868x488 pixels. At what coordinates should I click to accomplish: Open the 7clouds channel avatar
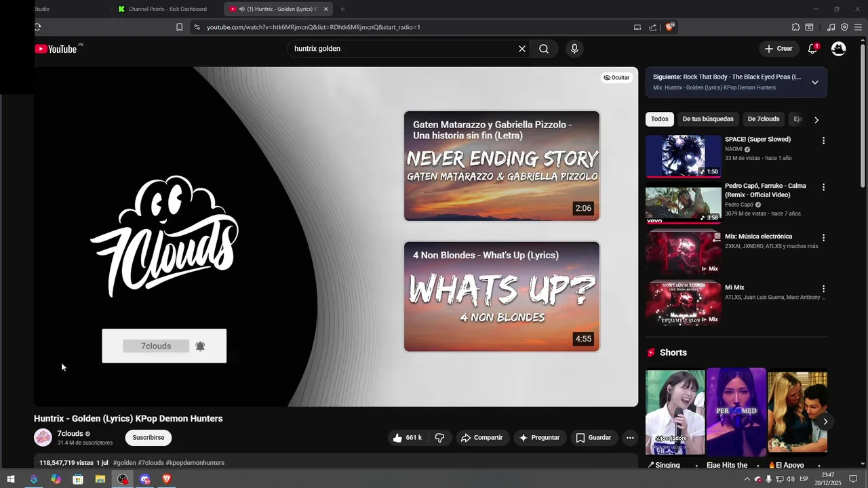tap(43, 438)
